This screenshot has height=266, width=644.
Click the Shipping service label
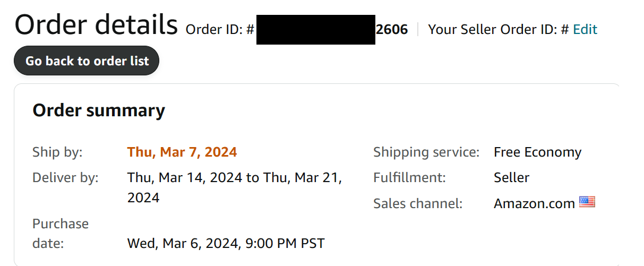pyautogui.click(x=426, y=152)
